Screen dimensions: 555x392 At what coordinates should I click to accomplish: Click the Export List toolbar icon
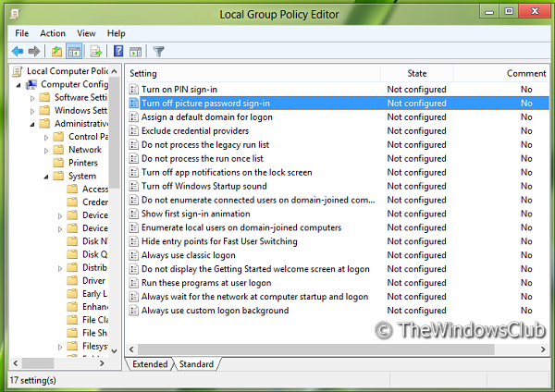(x=96, y=52)
